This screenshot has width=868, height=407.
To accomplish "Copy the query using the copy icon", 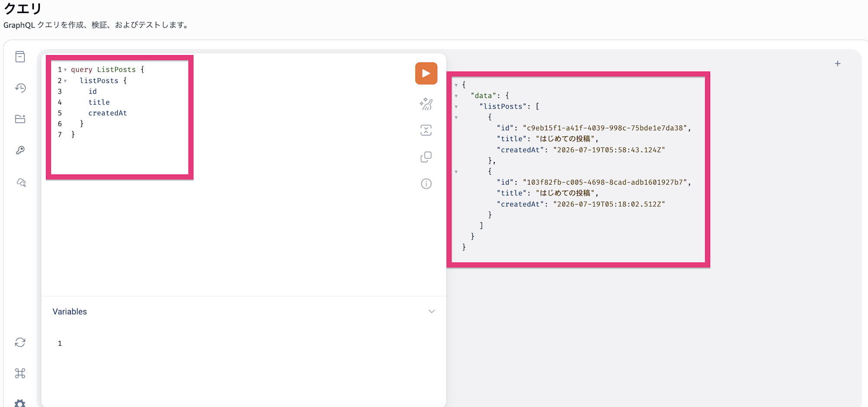I will tap(426, 157).
